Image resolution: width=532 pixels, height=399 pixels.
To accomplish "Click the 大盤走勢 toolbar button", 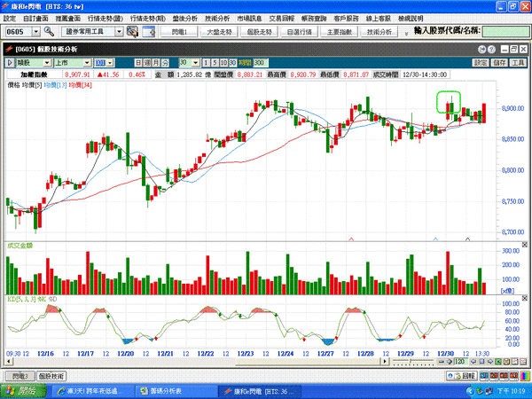I will (220, 32).
